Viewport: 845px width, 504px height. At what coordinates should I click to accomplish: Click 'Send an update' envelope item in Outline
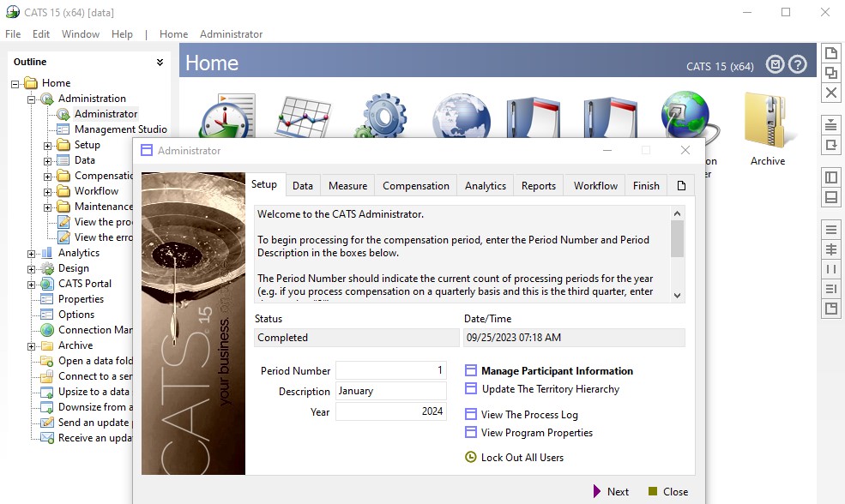click(x=87, y=423)
